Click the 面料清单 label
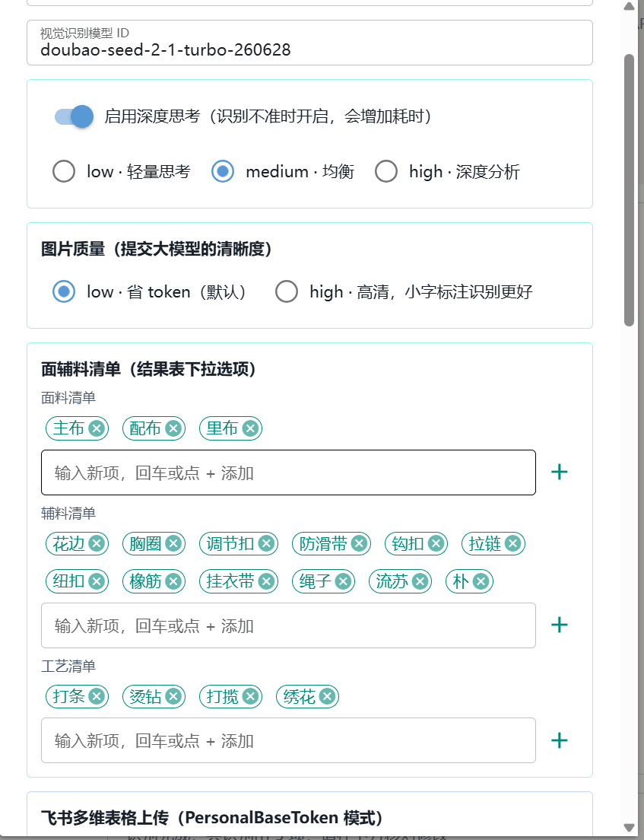644x840 pixels. pos(68,397)
